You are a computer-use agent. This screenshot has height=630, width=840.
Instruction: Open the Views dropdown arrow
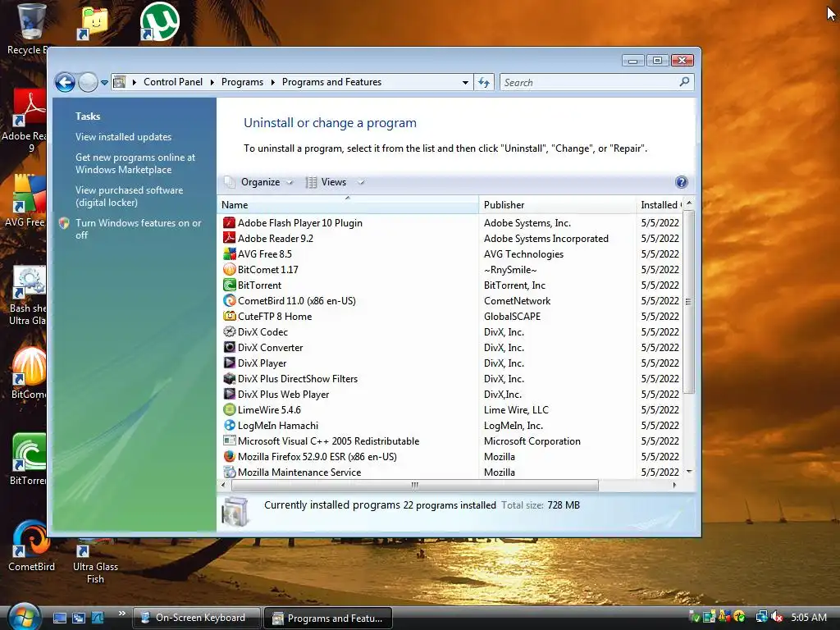click(361, 182)
